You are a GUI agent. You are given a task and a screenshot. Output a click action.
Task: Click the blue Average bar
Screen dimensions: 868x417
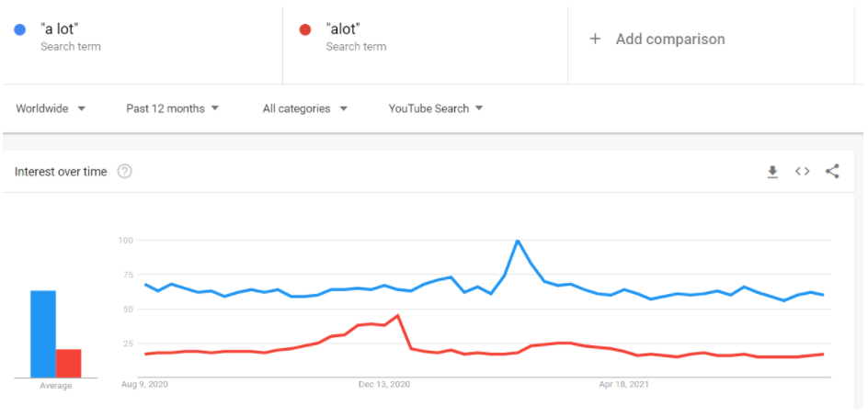(43, 334)
